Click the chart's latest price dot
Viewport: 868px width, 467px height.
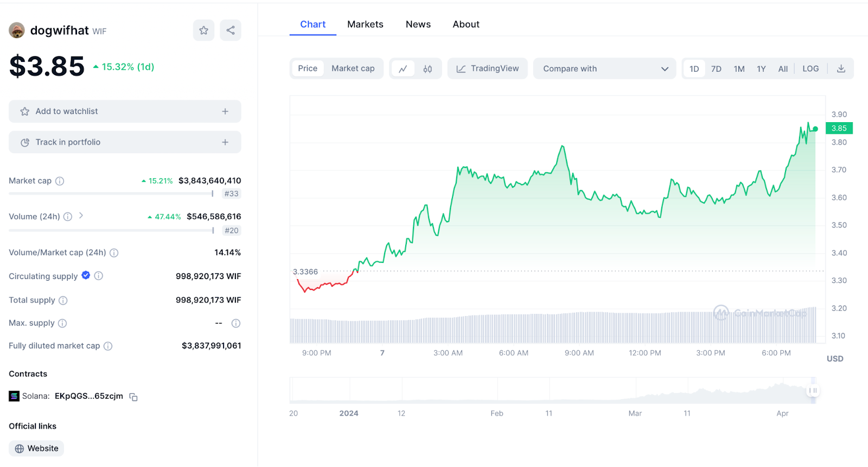(815, 129)
